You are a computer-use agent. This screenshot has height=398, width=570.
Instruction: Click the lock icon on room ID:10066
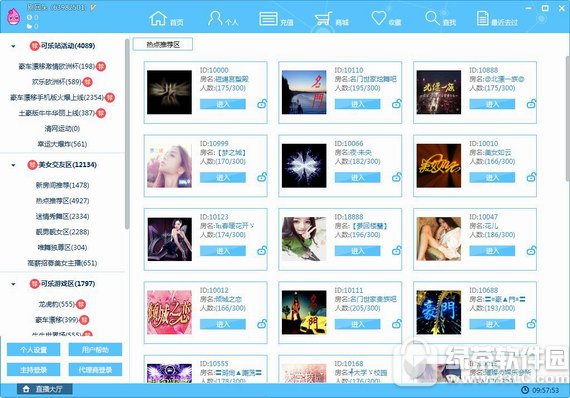pyautogui.click(x=397, y=177)
